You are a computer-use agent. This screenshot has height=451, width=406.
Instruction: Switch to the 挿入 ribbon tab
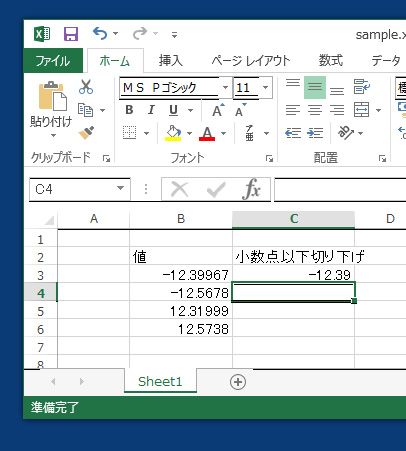point(170,61)
